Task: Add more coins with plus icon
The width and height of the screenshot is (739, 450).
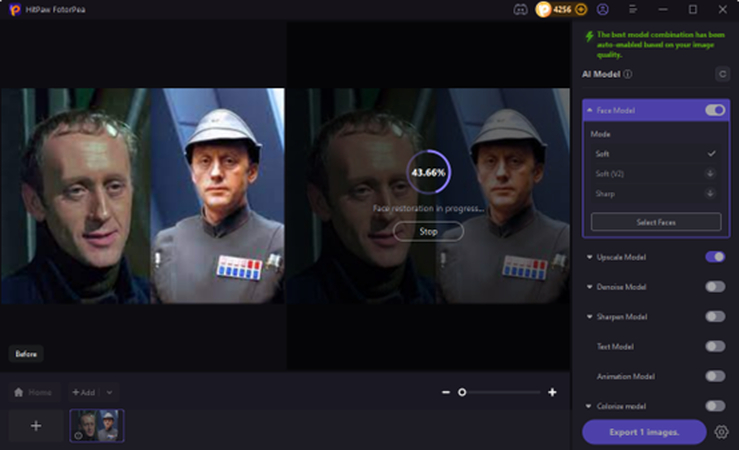Action: (581, 9)
